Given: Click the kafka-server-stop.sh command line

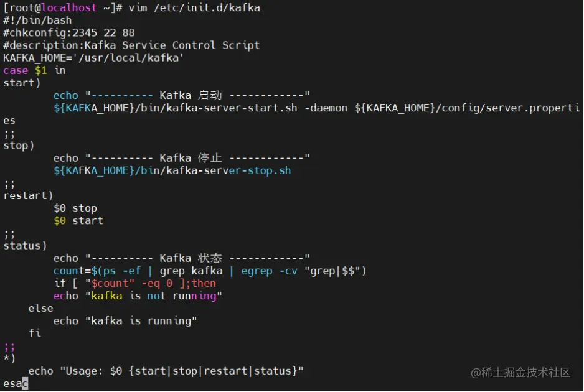Looking at the screenshot, I should (x=172, y=170).
